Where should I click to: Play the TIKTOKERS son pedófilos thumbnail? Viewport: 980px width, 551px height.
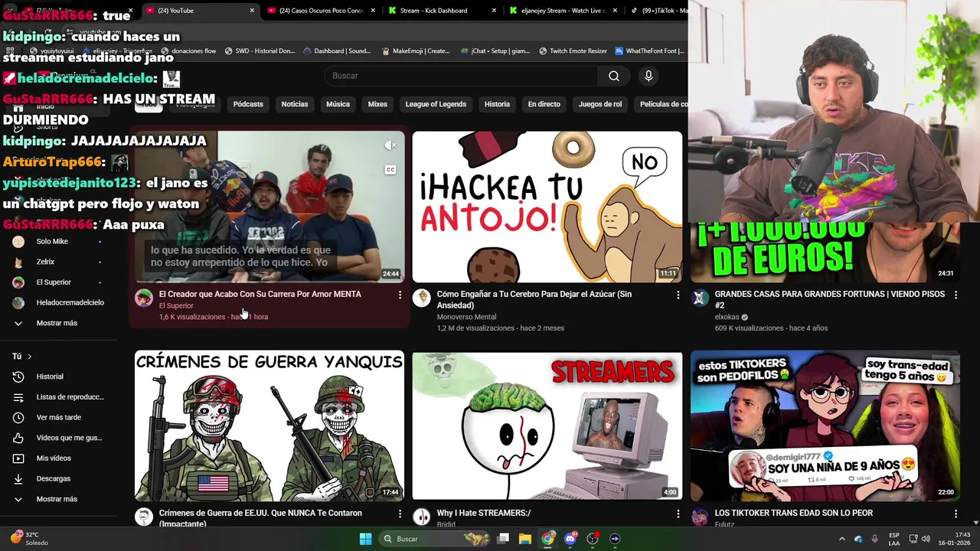pyautogui.click(x=825, y=425)
